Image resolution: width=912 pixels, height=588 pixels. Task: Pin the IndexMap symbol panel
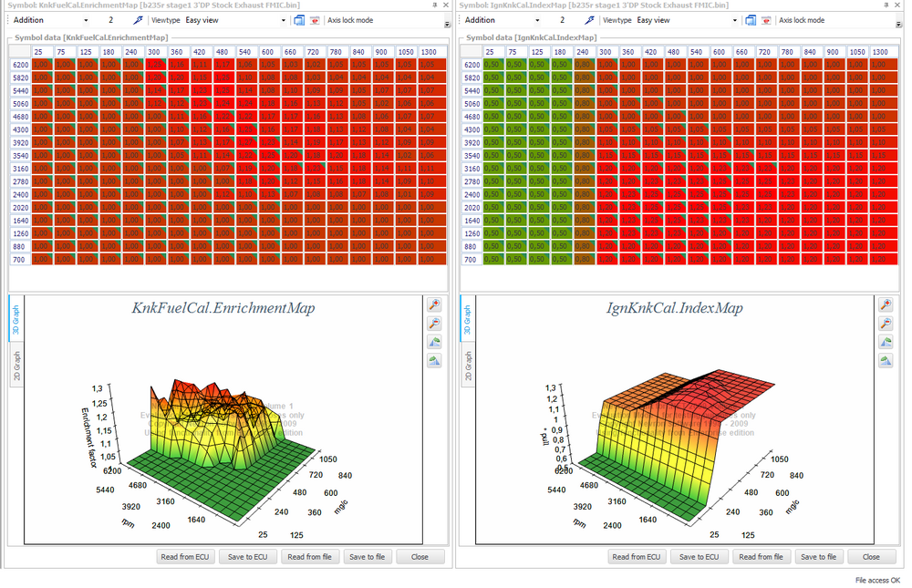(886, 5)
